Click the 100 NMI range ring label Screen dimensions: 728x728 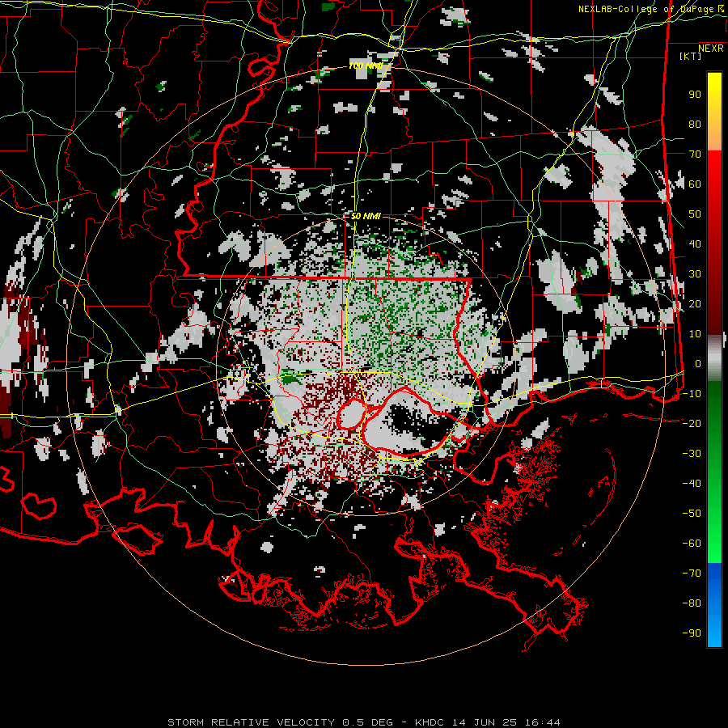click(x=366, y=66)
